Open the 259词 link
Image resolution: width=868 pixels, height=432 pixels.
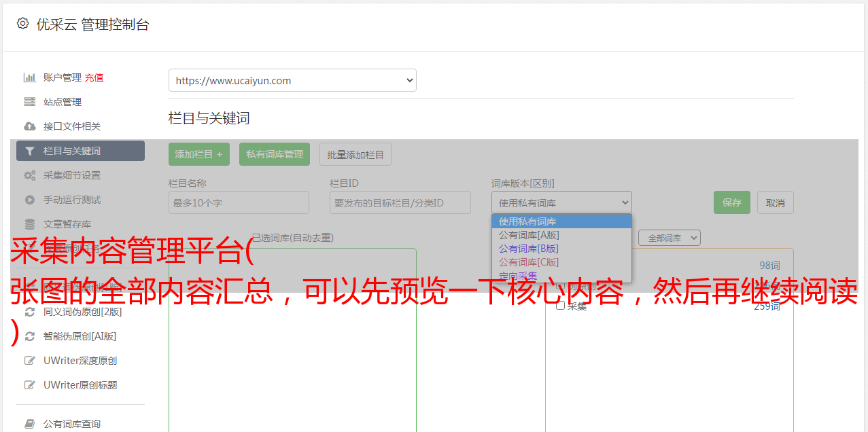pos(767,306)
